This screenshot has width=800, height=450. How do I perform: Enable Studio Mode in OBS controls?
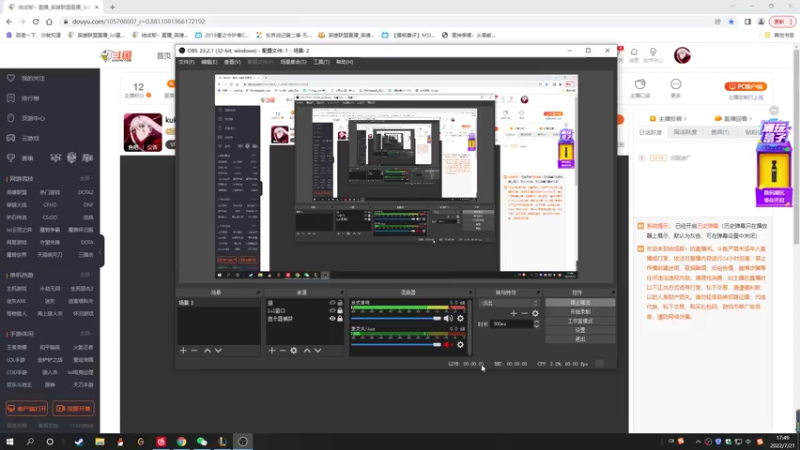[x=580, y=321]
